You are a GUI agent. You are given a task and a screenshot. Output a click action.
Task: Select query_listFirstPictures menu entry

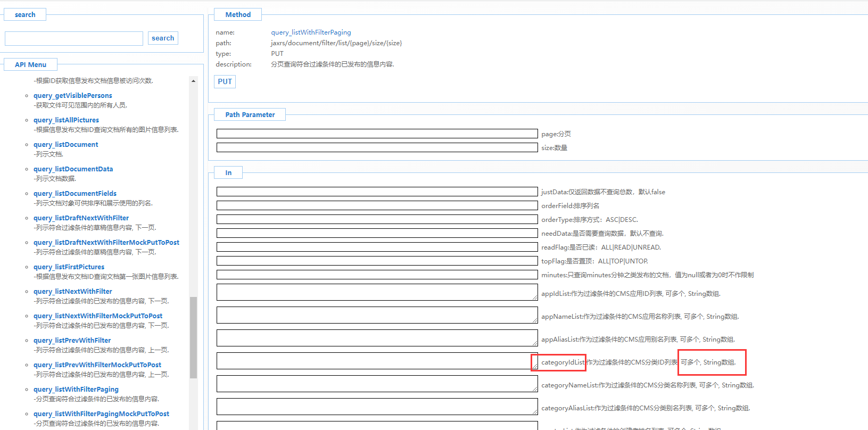[x=69, y=267]
